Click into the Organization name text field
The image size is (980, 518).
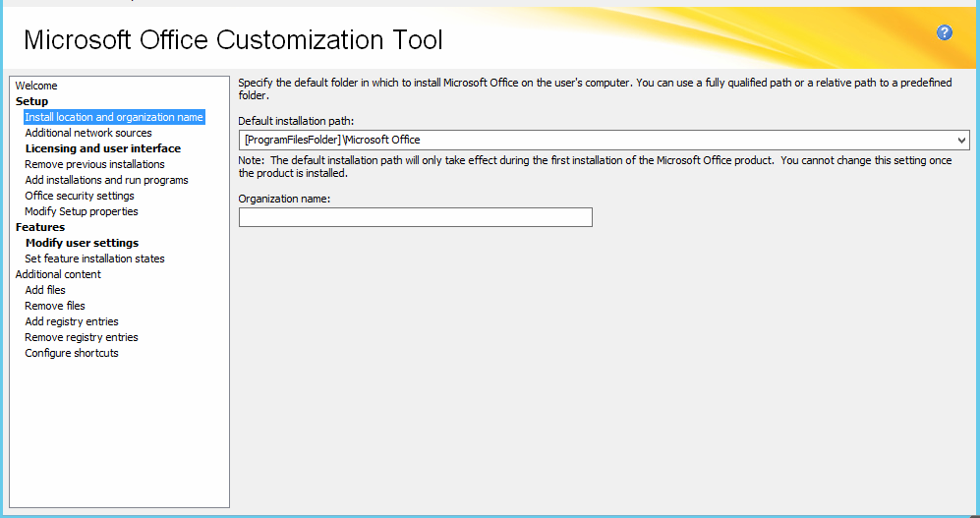coord(415,217)
